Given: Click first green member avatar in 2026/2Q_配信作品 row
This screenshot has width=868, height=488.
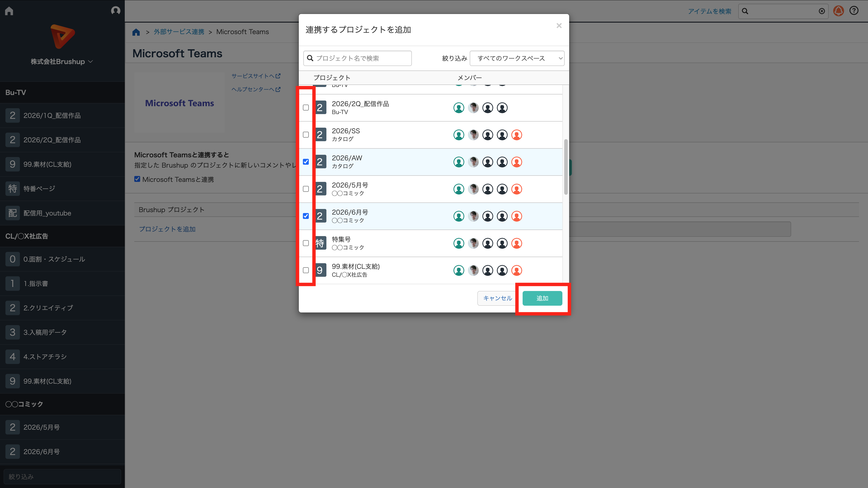Looking at the screenshot, I should coord(459,108).
